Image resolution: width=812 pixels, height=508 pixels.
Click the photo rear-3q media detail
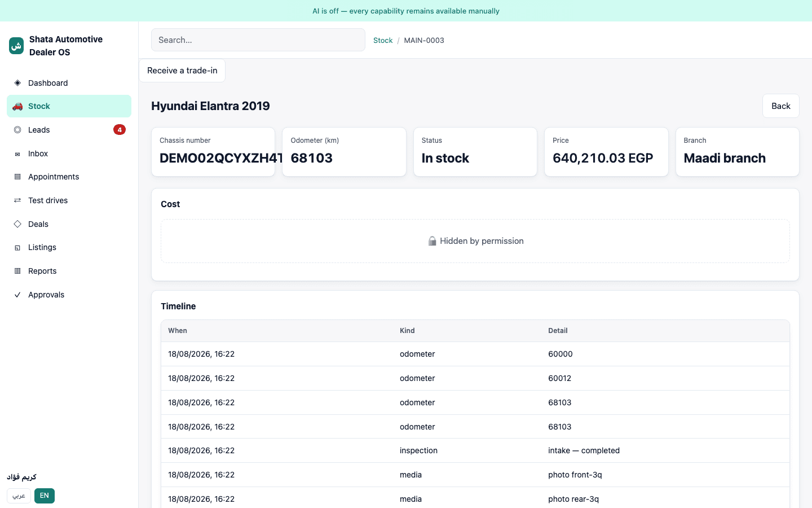573,499
